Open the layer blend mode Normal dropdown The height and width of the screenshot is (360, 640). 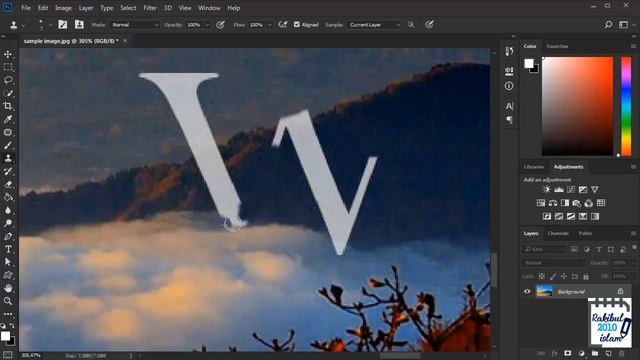click(554, 263)
